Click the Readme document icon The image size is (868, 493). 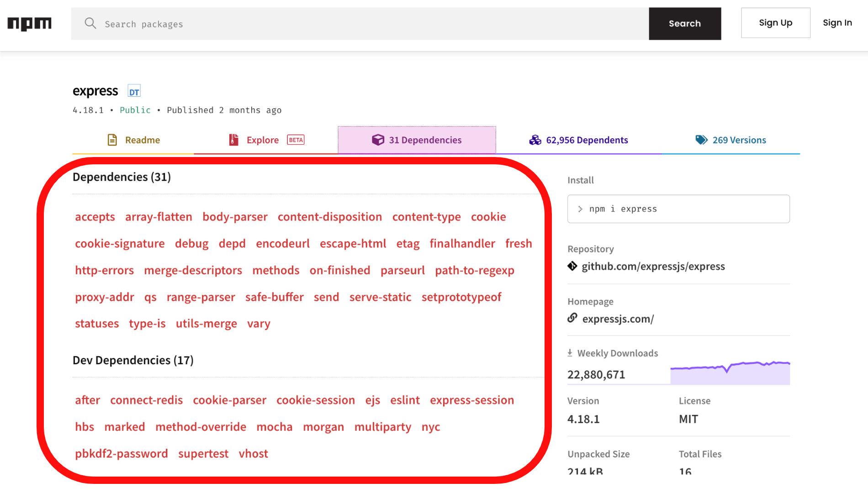tap(112, 140)
